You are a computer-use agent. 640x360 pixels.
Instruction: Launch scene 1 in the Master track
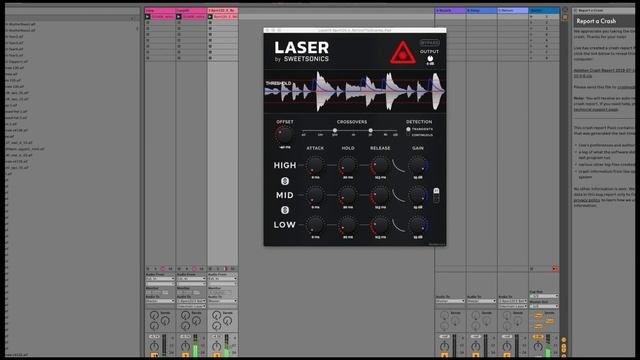pos(531,17)
